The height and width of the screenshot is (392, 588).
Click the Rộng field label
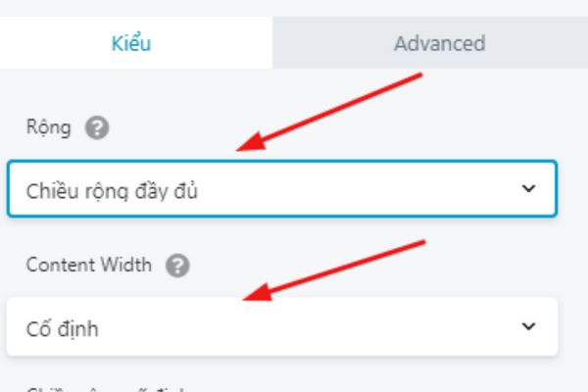coord(47,127)
